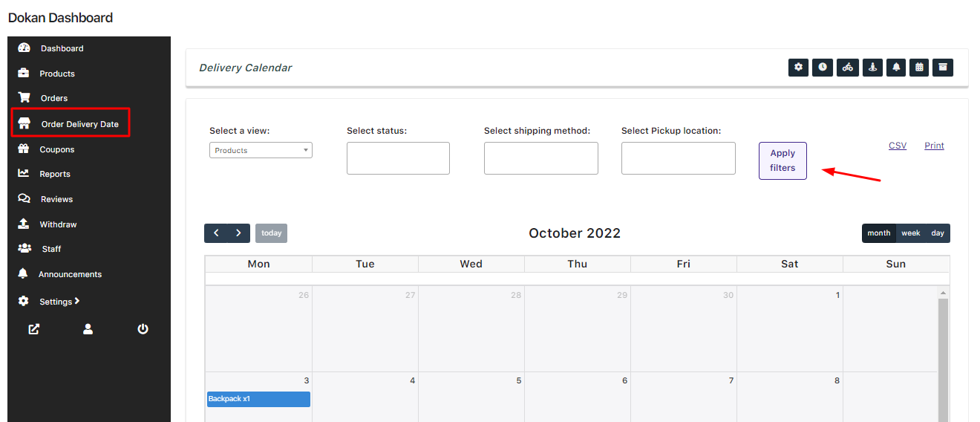980x422 pixels.
Task: Open the archive box icon button
Action: 943,67
